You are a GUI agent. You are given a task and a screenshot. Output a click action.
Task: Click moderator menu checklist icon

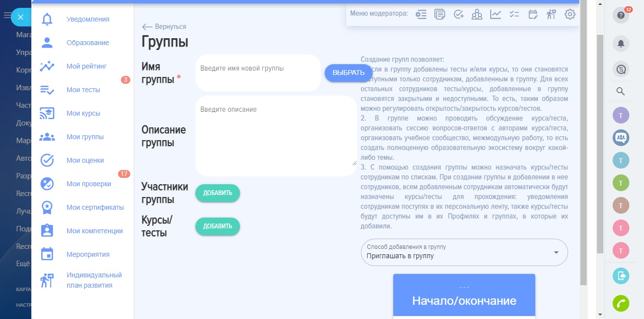[514, 14]
